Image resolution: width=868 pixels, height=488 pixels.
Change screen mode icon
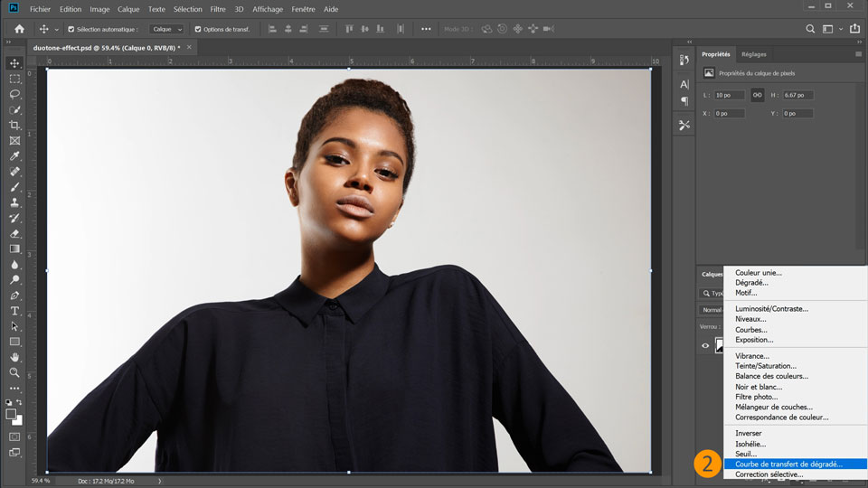click(x=15, y=453)
